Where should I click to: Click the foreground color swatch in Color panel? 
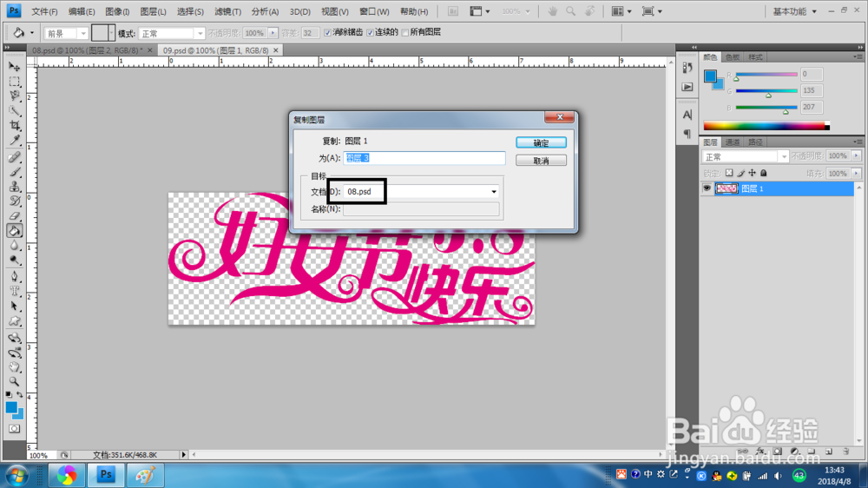click(710, 76)
